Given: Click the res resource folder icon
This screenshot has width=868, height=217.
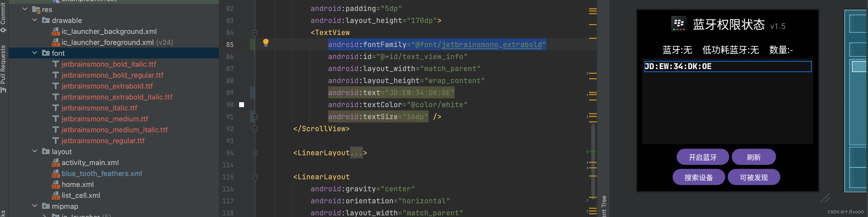Looking at the screenshot, I should pos(36,10).
